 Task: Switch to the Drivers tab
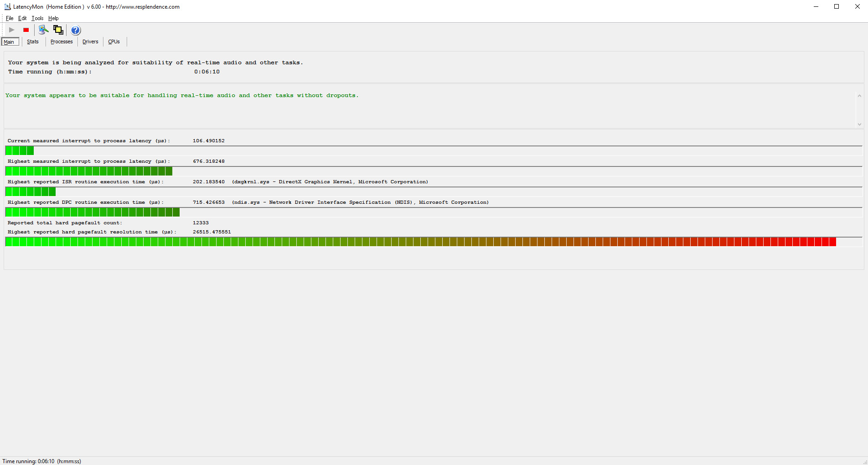(x=90, y=42)
